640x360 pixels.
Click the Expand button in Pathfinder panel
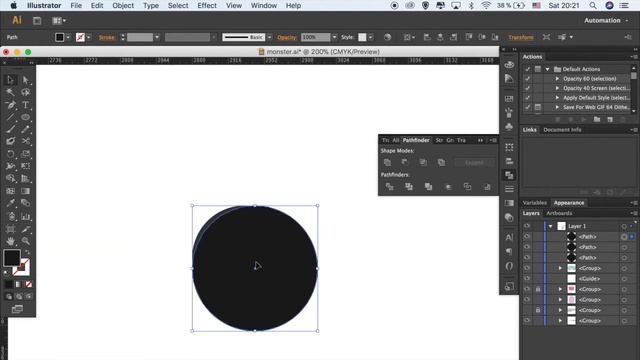(474, 162)
